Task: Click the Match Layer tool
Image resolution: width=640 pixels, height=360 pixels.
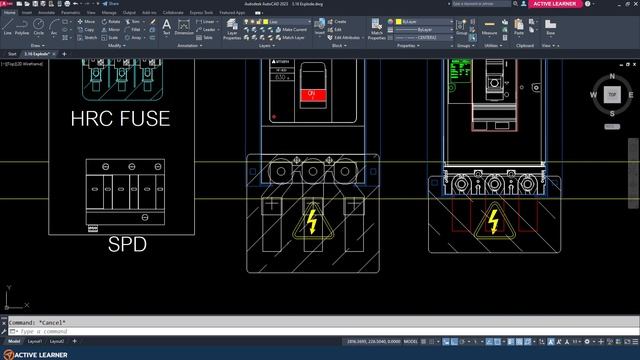Action: (x=290, y=38)
